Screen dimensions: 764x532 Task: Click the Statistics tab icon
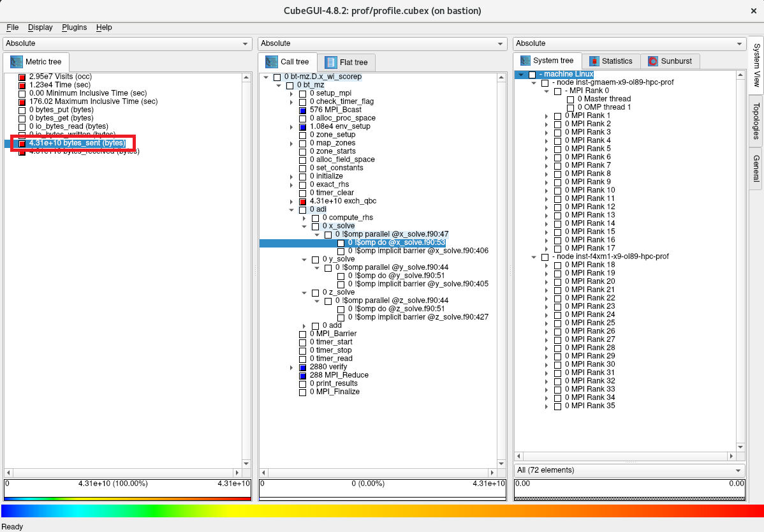pos(594,61)
